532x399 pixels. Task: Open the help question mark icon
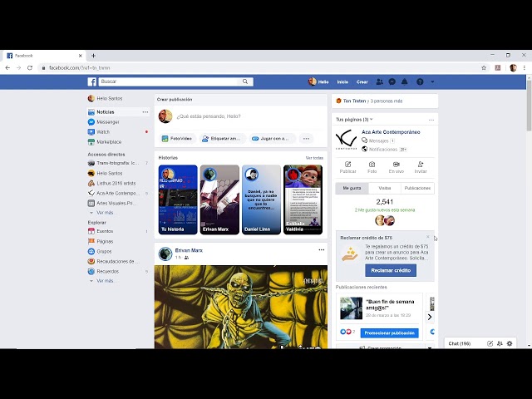point(420,81)
